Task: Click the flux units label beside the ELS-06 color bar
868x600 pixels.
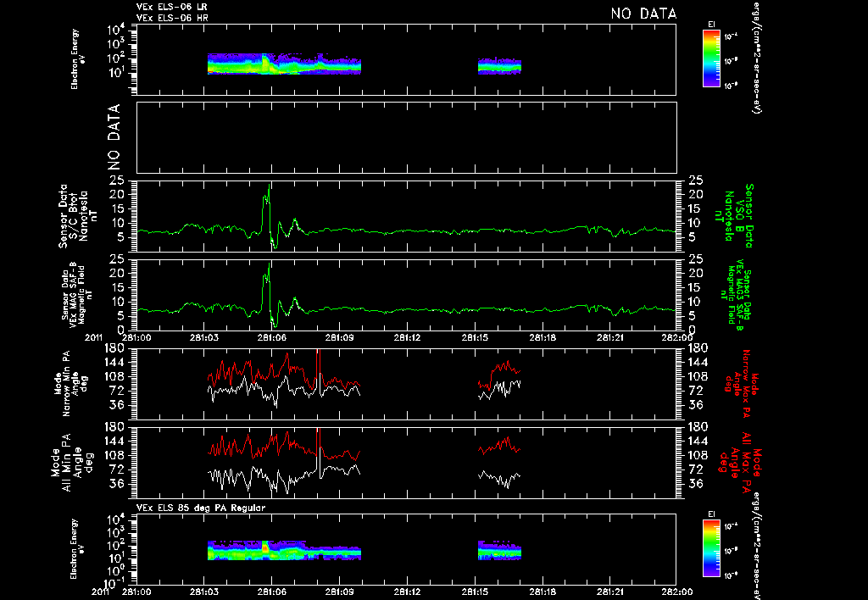Action: click(756, 58)
